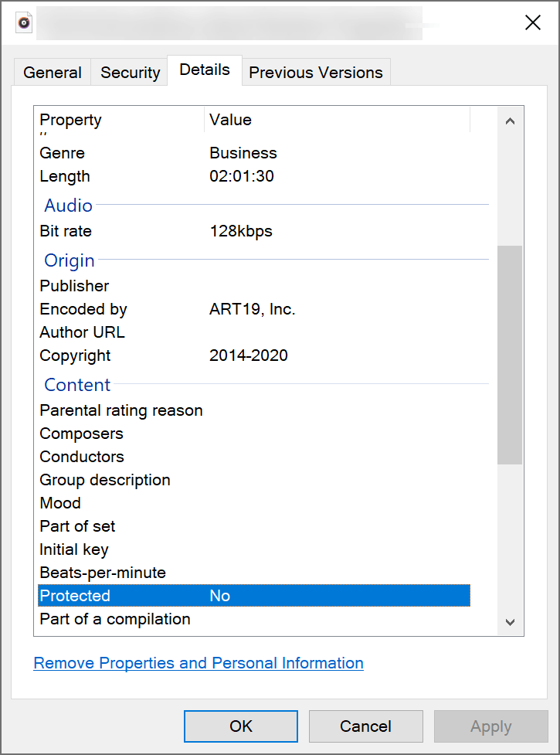This screenshot has width=560, height=755.
Task: Select the Publisher property row
Action: [254, 286]
